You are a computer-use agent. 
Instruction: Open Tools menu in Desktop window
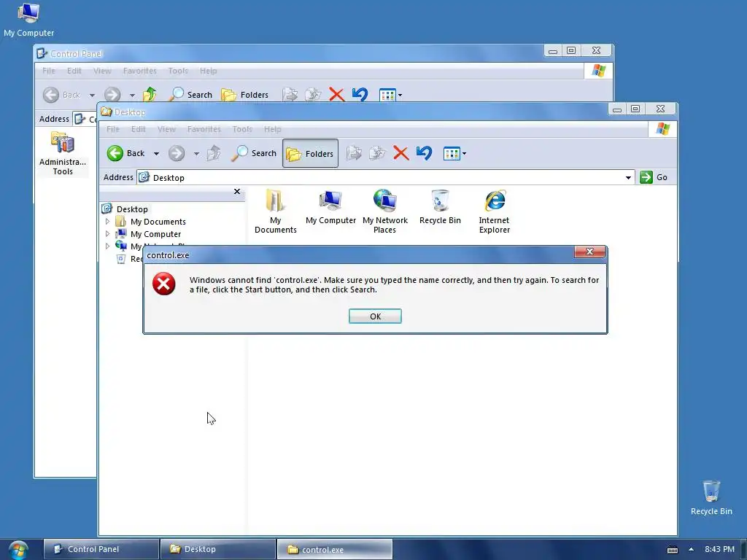242,129
